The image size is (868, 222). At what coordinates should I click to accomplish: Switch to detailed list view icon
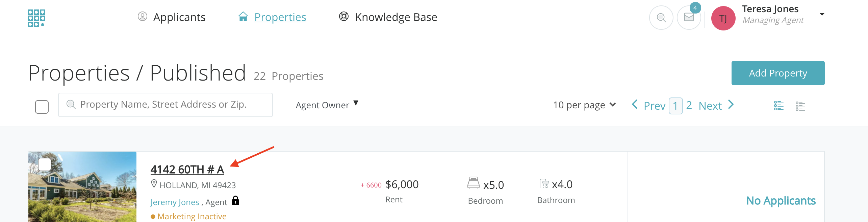pyautogui.click(x=778, y=106)
